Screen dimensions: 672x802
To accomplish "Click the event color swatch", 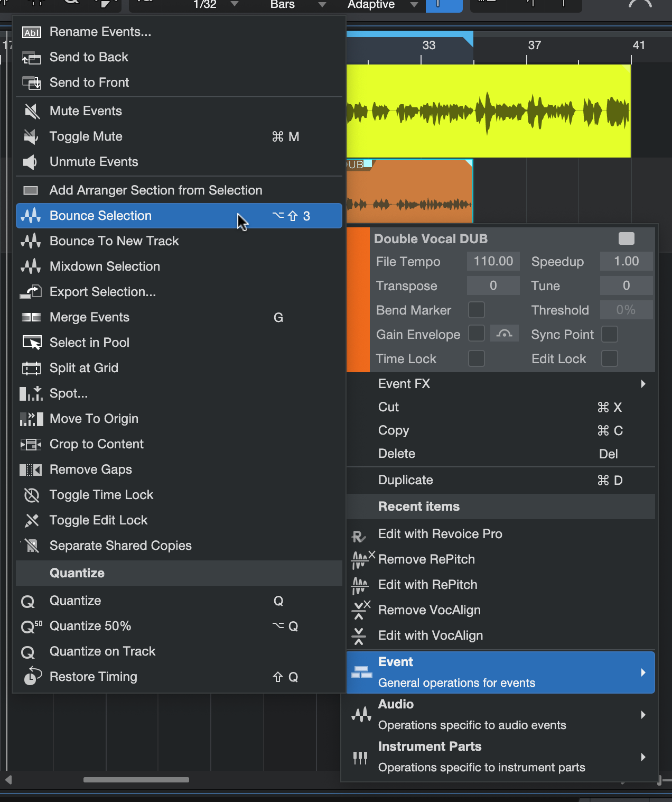I will (x=626, y=238).
